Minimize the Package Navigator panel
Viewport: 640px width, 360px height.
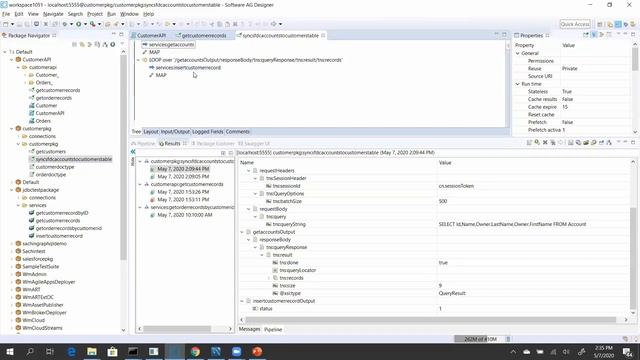tap(114, 35)
